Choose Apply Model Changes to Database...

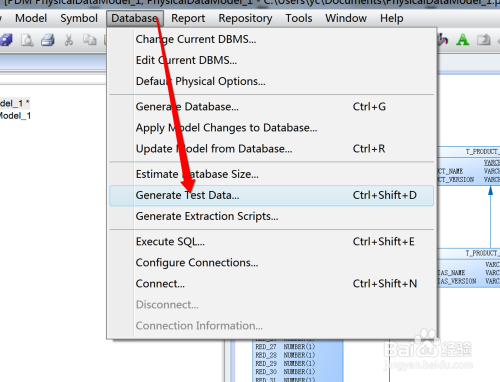[x=271, y=128]
